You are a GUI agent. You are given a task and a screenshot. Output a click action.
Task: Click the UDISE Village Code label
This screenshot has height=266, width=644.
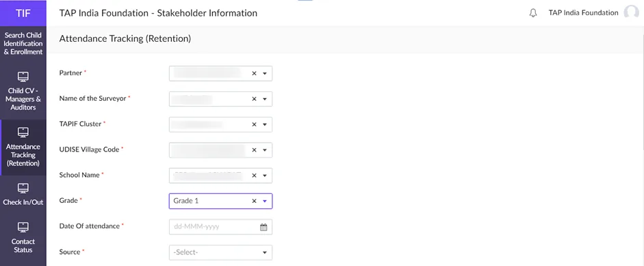pyautogui.click(x=89, y=149)
